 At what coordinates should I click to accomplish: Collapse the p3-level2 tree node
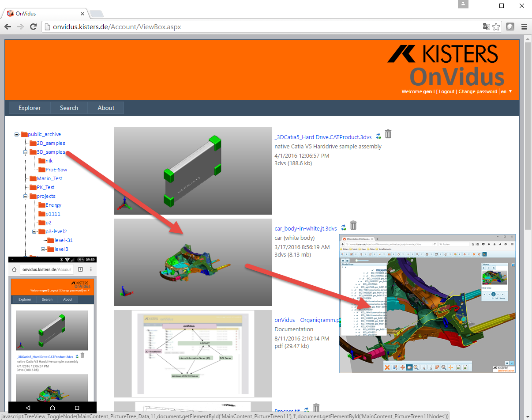pos(34,231)
